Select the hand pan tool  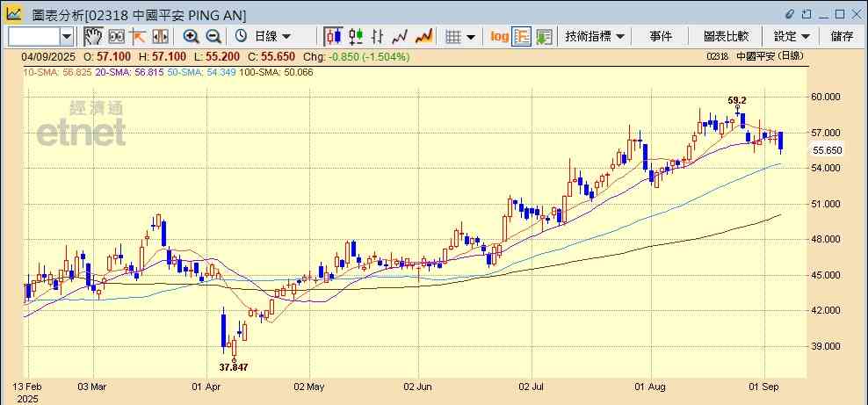click(x=93, y=37)
